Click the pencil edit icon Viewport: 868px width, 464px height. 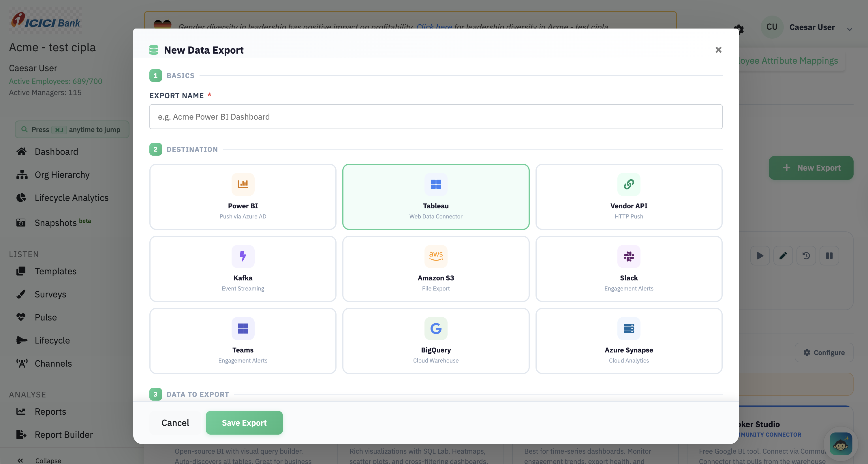[783, 256]
